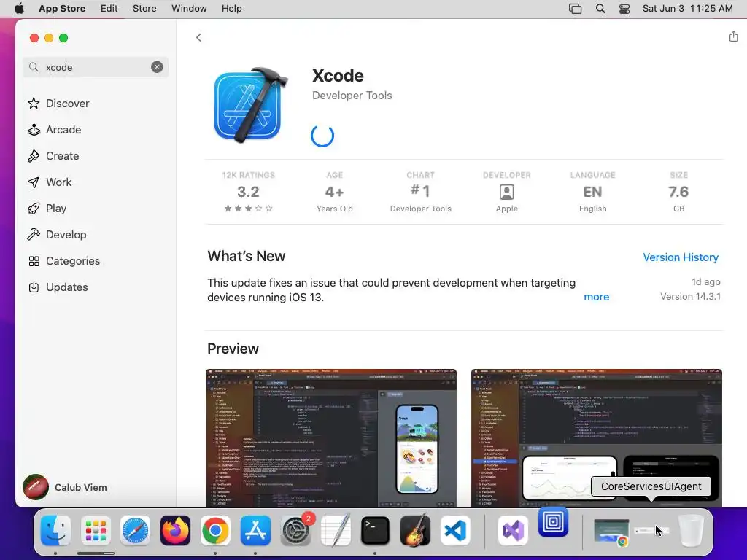Click the Discover star icon

point(34,104)
